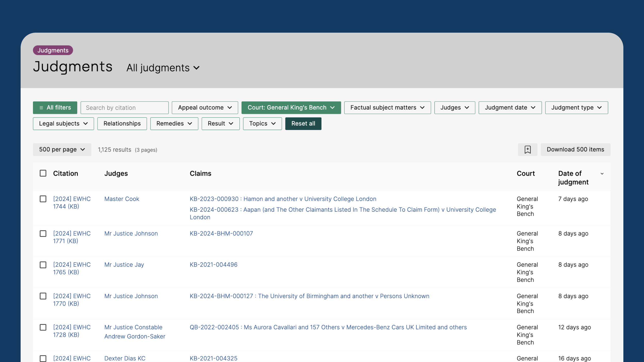Screen dimensions: 644x362
Task: Click the bookmark save-search icon
Action: coord(527,150)
